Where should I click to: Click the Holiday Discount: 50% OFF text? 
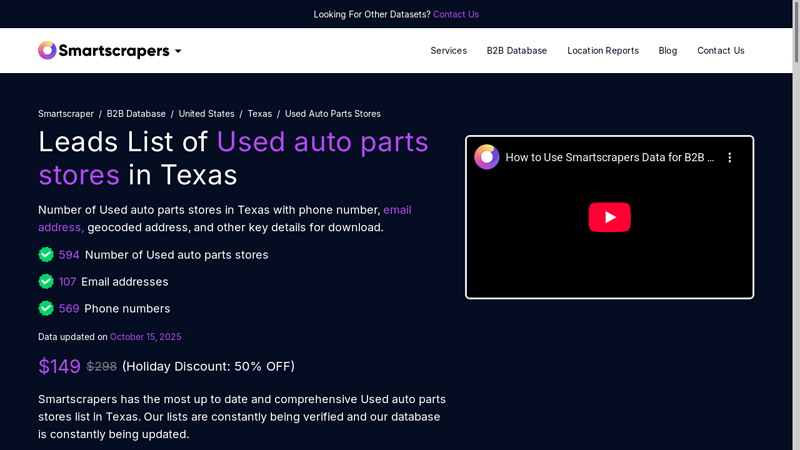point(208,366)
